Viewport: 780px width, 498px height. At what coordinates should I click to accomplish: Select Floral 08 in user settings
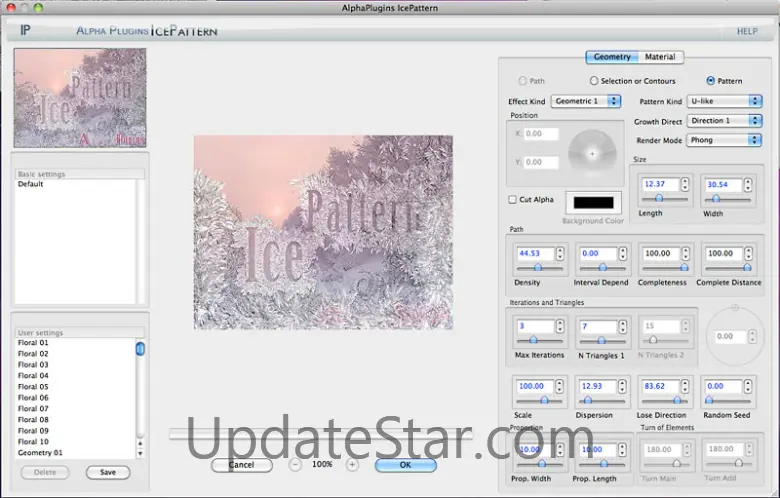click(76, 419)
